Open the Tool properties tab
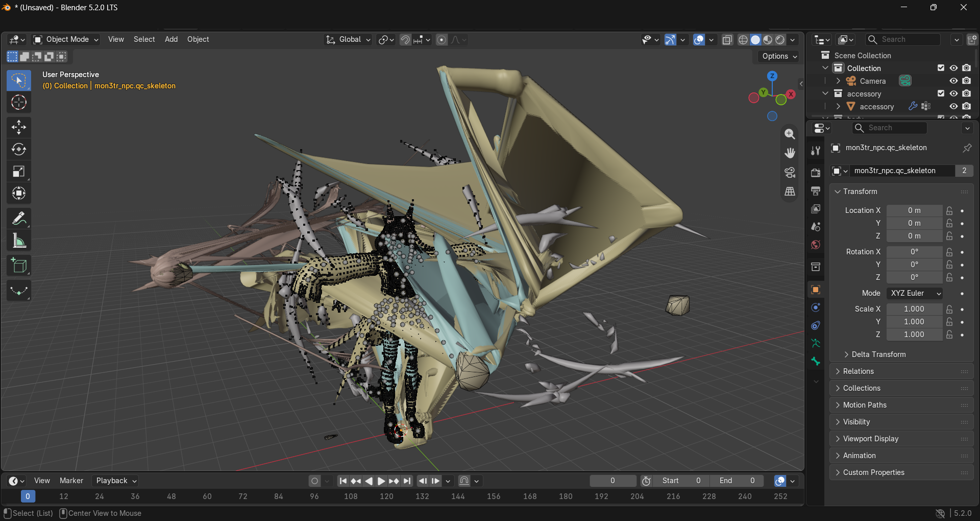The image size is (980, 521). (x=816, y=151)
